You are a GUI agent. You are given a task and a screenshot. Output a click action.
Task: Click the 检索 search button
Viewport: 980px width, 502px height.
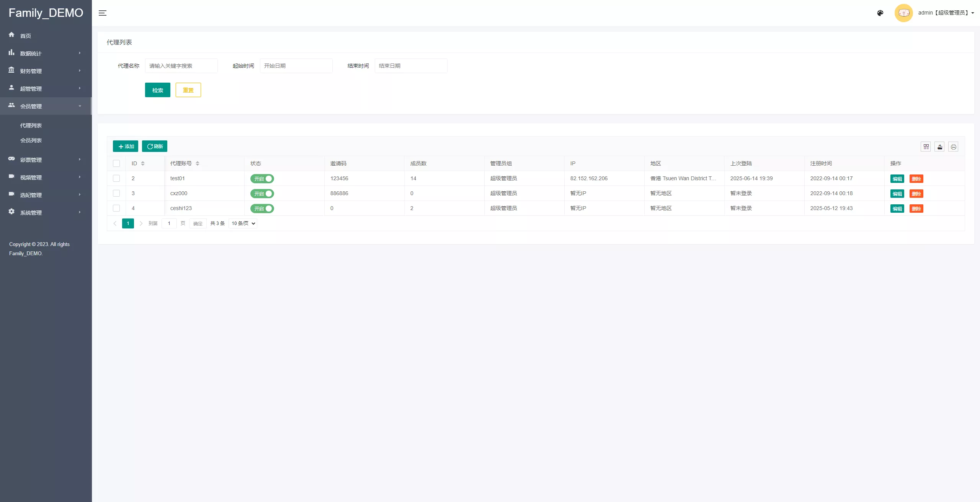[x=157, y=90]
